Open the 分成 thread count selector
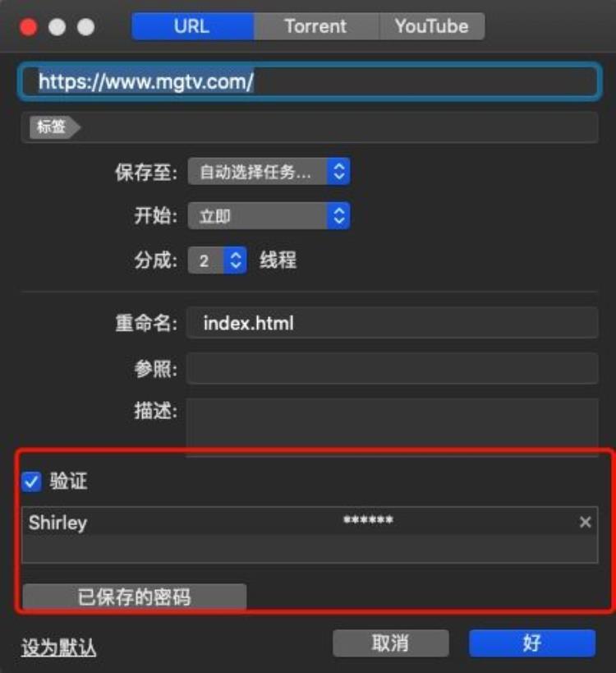 click(218, 261)
